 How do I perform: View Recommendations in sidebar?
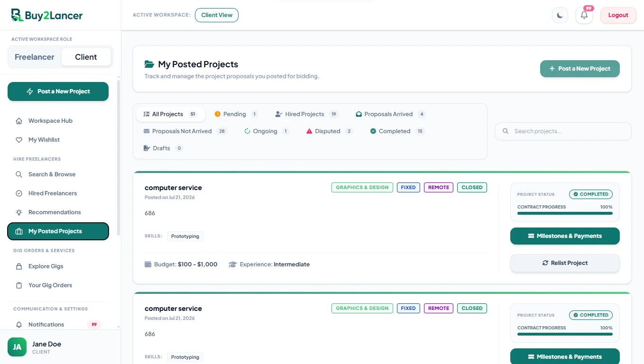[58, 212]
